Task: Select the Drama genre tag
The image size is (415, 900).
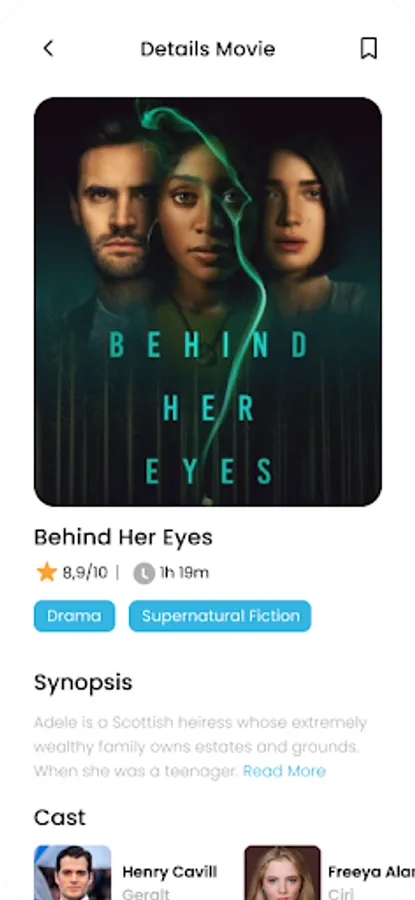Action: tap(74, 616)
